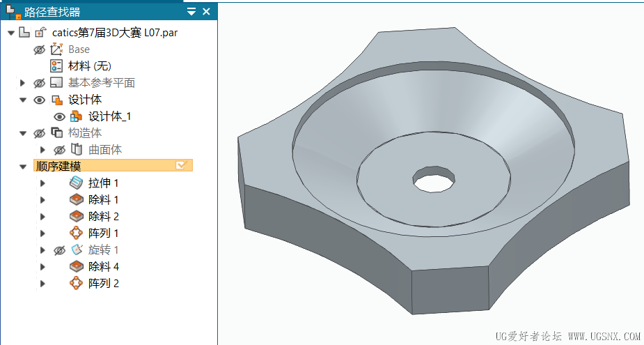This screenshot has width=644, height=345.
Task: Close the 路径查找器 panel
Action: (206, 12)
